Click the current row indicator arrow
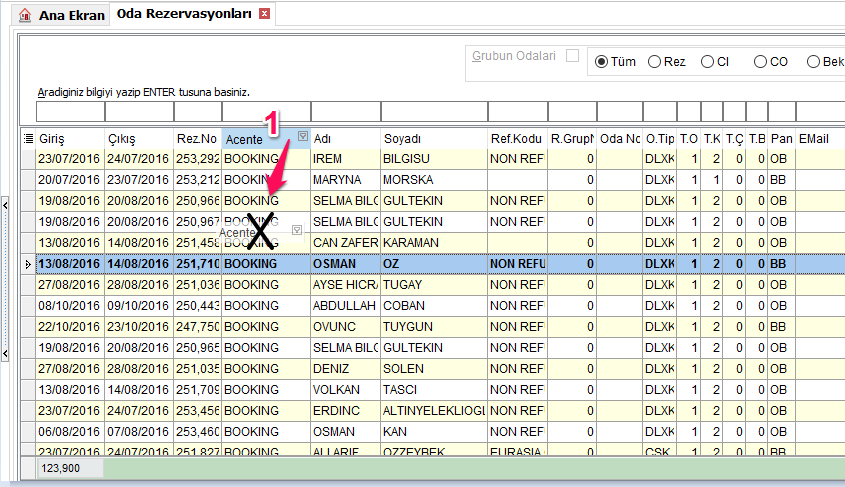The height and width of the screenshot is (487, 845). (28, 264)
